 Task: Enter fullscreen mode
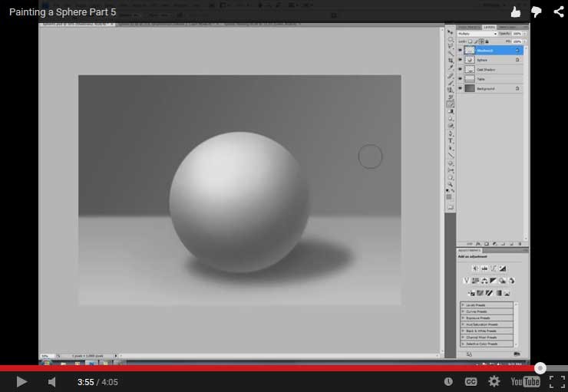click(x=557, y=382)
